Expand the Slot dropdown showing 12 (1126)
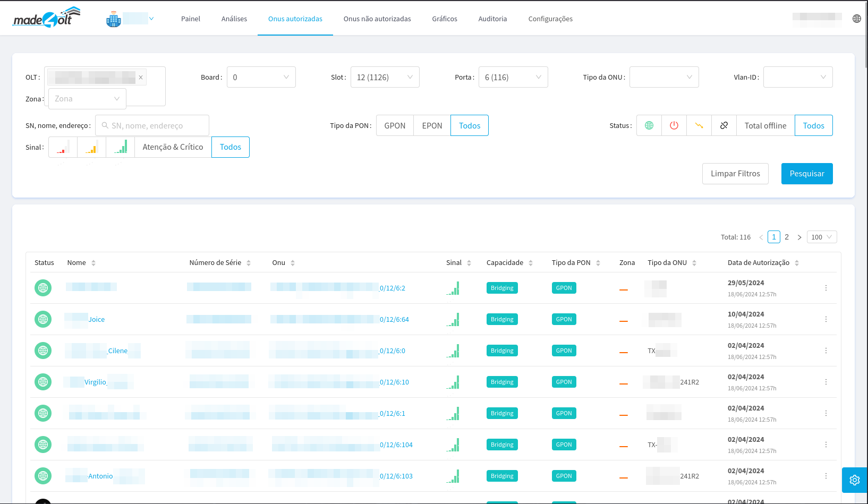Screen dimensions: 868x504 385,77
